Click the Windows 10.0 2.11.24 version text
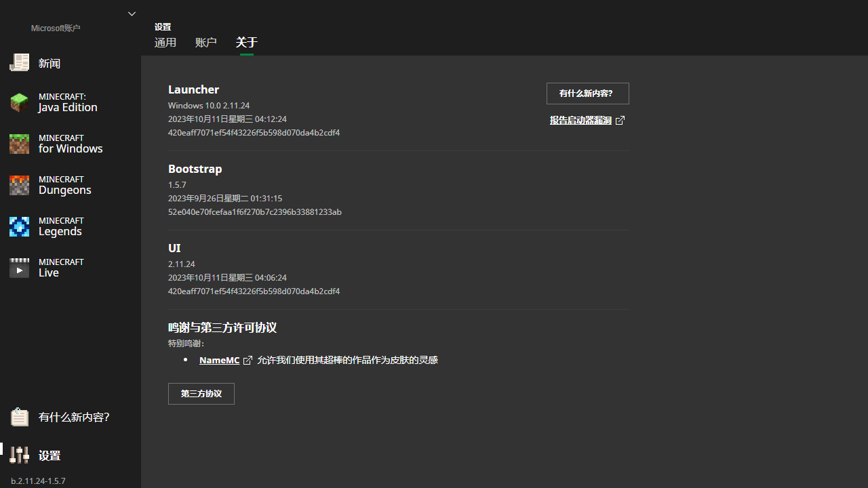Viewport: 868px width, 488px height. [x=209, y=106]
